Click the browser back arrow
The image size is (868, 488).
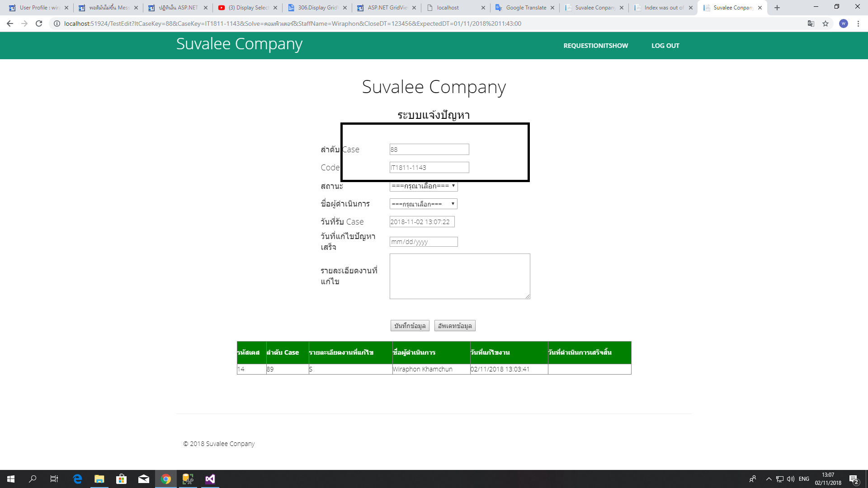pos(10,23)
